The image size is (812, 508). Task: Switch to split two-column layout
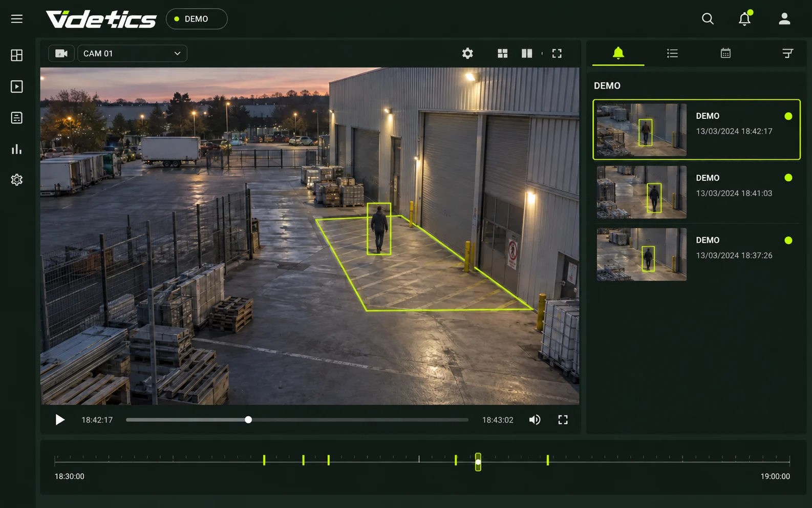[527, 53]
